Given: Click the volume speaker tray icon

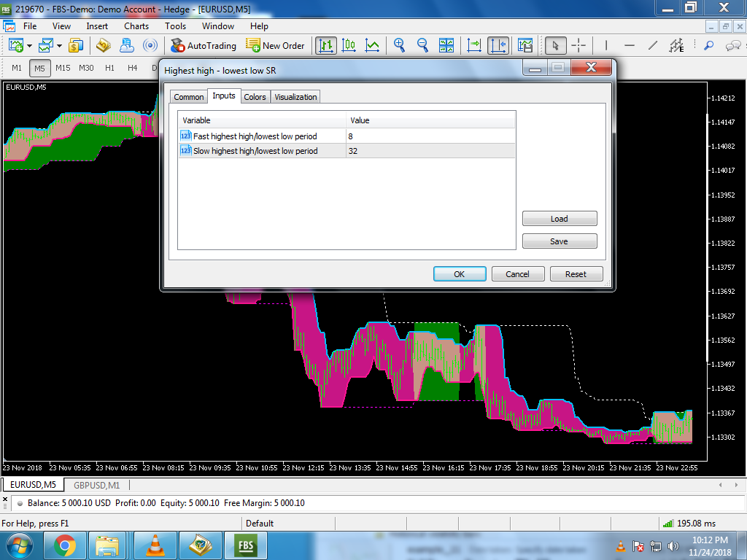Looking at the screenshot, I should tap(673, 546).
